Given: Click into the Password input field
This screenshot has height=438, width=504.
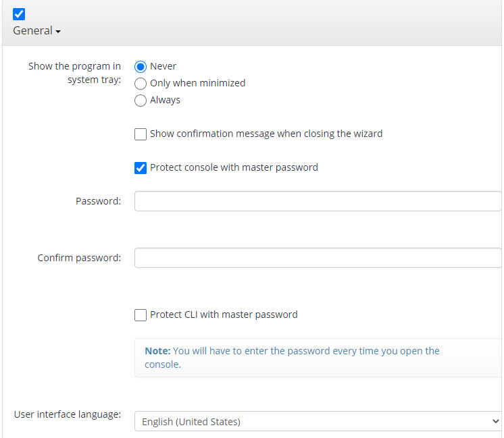Looking at the screenshot, I should pyautogui.click(x=318, y=201).
